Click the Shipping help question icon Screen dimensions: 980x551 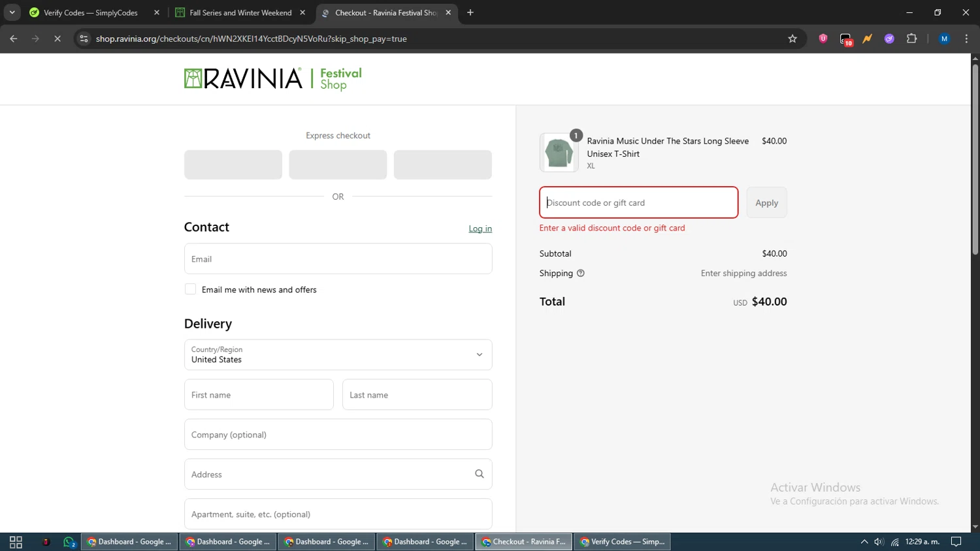pyautogui.click(x=580, y=274)
